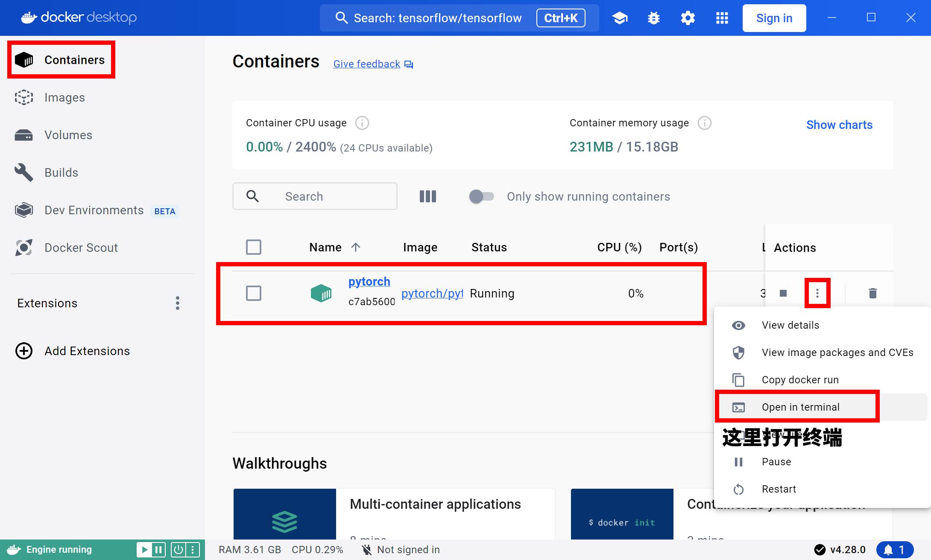Click the Port(s) column header
Image resolution: width=931 pixels, height=560 pixels.
(x=679, y=247)
